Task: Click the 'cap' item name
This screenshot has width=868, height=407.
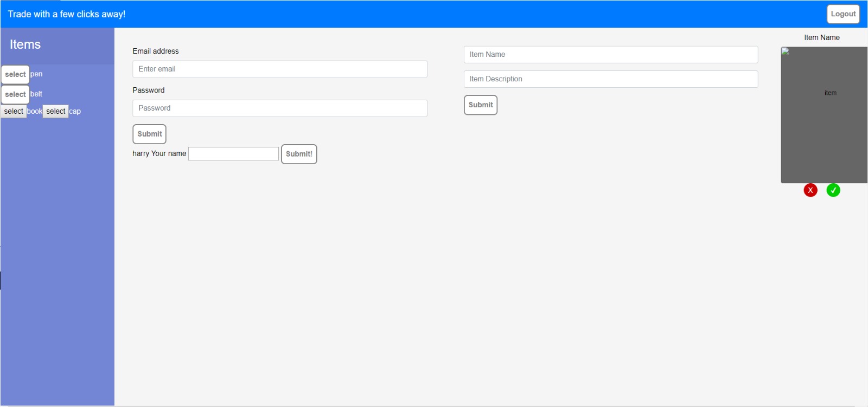Action: click(75, 111)
